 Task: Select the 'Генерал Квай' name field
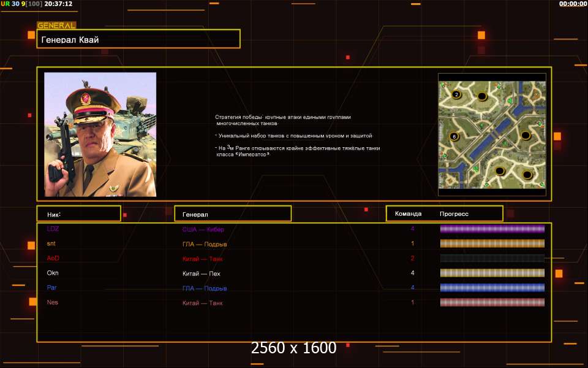click(x=138, y=39)
